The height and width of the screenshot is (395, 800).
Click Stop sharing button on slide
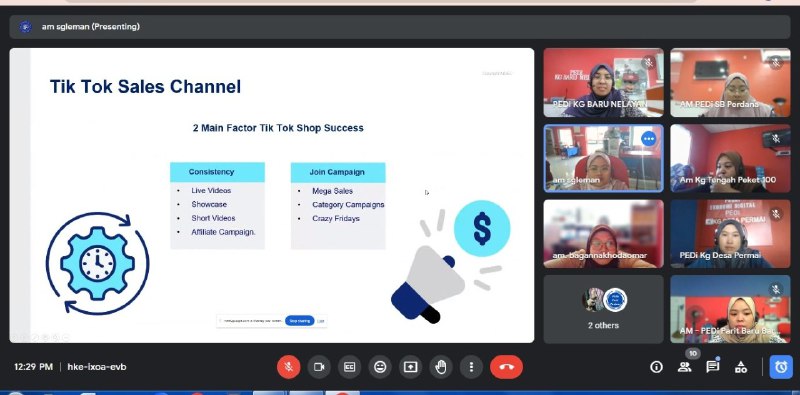(299, 321)
